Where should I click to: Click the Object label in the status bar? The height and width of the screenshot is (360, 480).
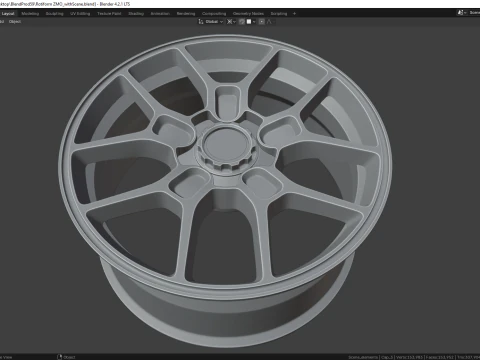pyautogui.click(x=69, y=357)
